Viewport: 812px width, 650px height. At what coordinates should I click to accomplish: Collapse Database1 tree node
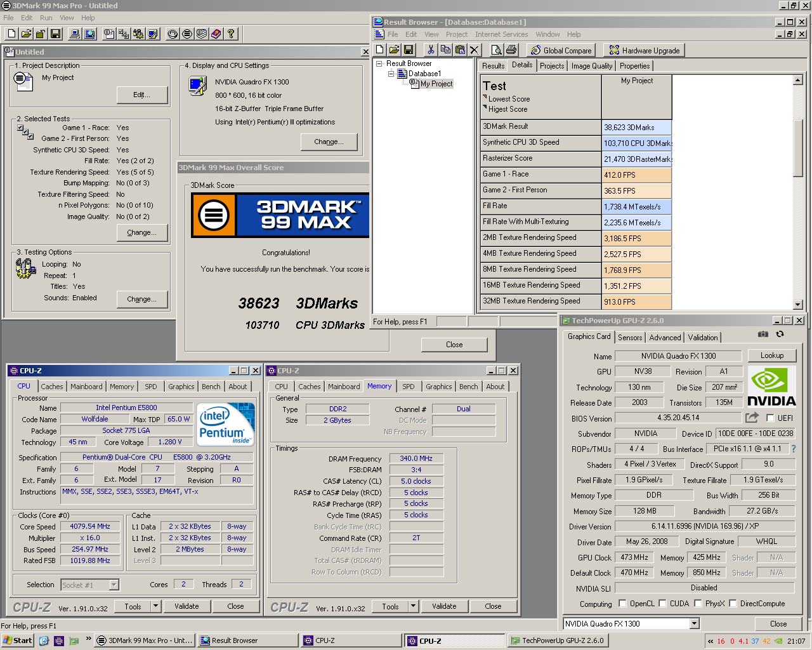(x=391, y=74)
